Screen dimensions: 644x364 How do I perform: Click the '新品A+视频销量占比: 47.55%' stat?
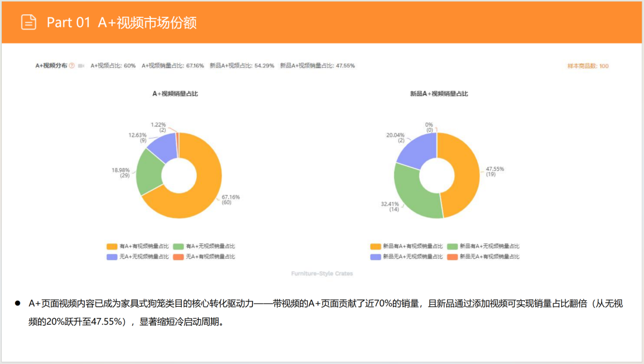click(317, 66)
